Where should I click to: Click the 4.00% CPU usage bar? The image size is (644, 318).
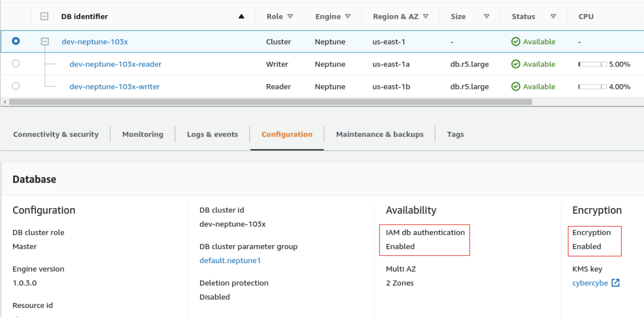point(593,87)
